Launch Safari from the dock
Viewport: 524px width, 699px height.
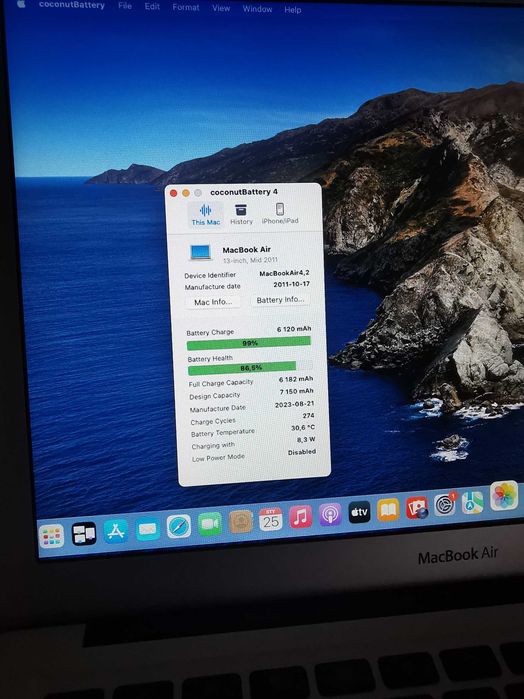[179, 526]
